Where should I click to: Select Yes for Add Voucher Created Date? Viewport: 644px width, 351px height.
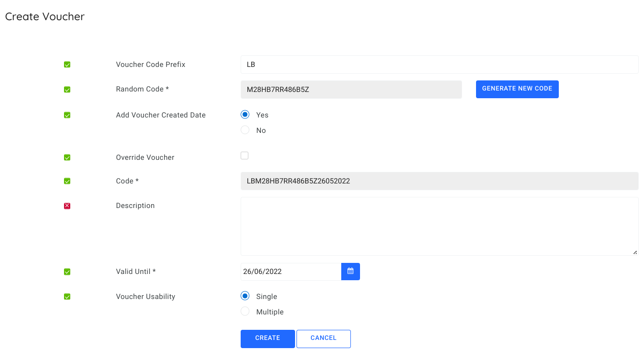(245, 114)
